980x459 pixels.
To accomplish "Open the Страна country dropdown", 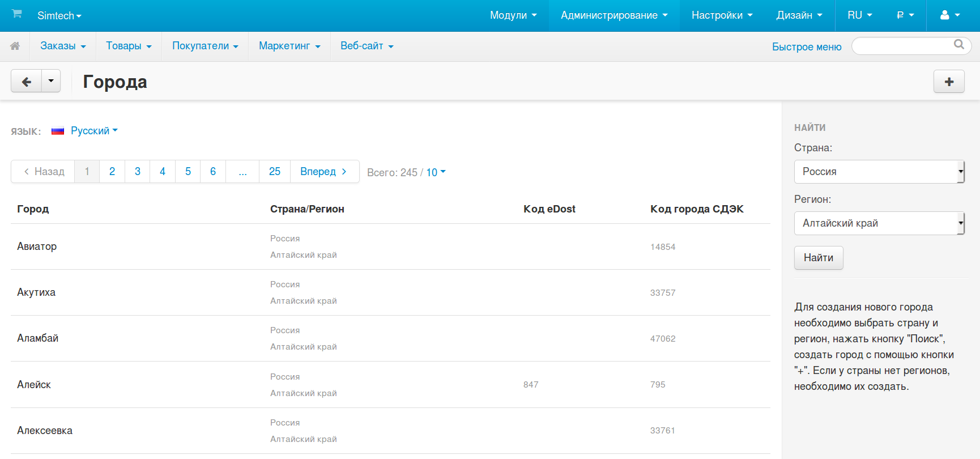I will coord(879,172).
